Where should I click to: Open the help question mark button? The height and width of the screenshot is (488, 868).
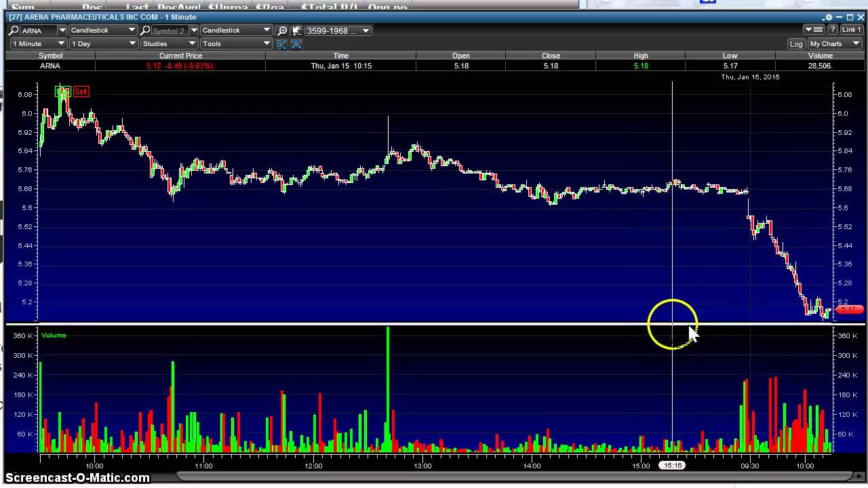[832, 30]
